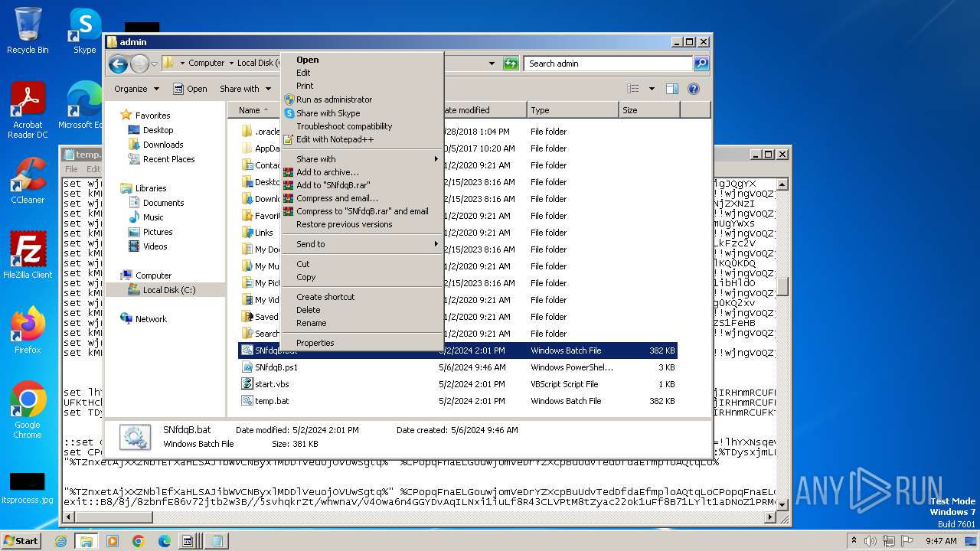Image resolution: width=980 pixels, height=551 pixels.
Task: Click the volume tray icon
Action: [x=870, y=541]
